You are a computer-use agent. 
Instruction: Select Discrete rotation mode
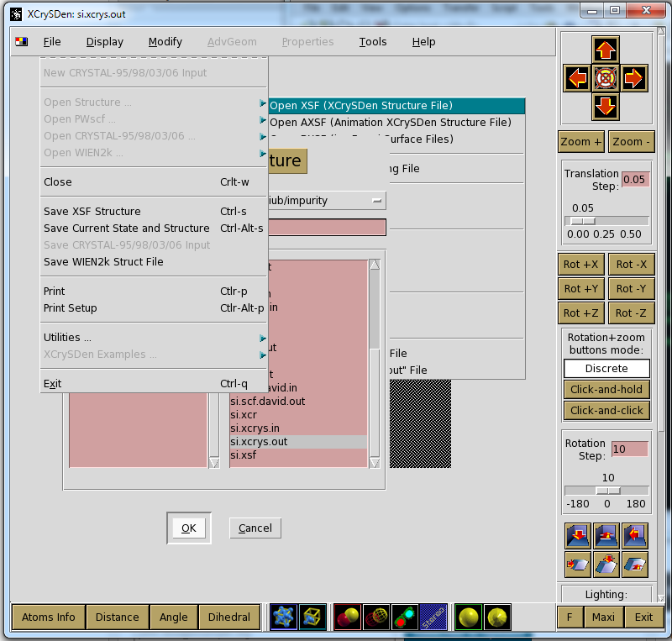pyautogui.click(x=606, y=368)
